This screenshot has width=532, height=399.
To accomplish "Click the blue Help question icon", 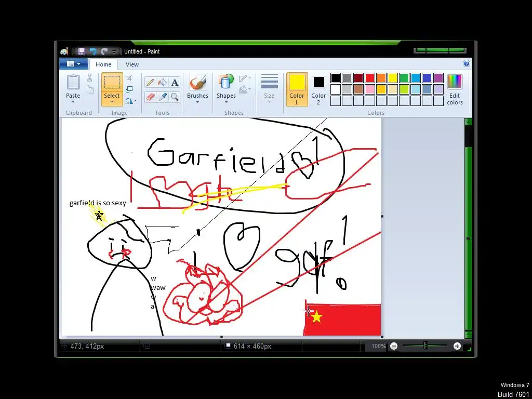I will (x=467, y=64).
